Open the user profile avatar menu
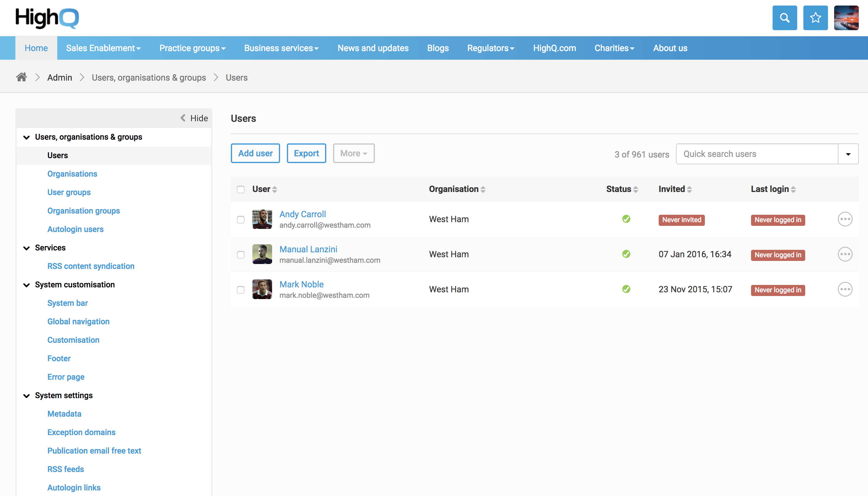Image resolution: width=868 pixels, height=496 pixels. pyautogui.click(x=846, y=18)
